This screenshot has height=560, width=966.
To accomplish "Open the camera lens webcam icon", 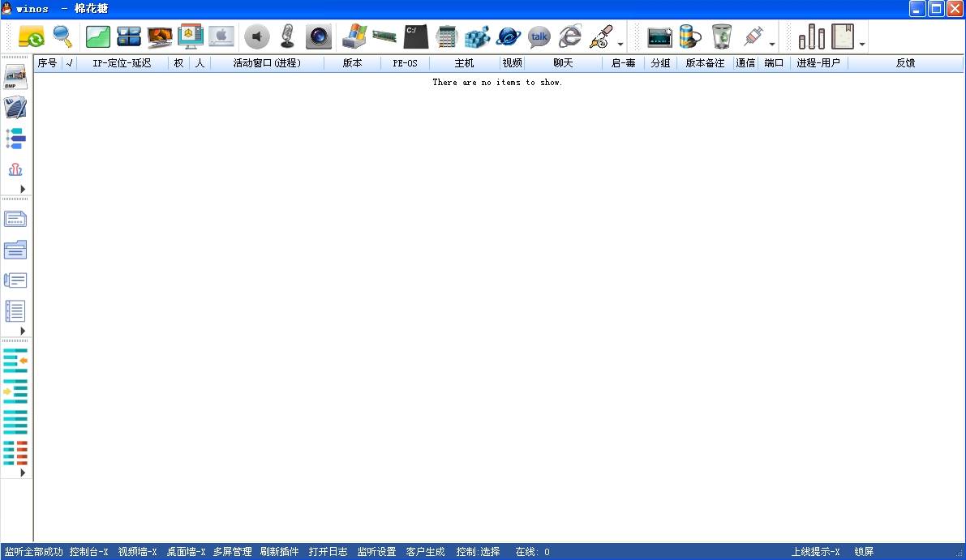I will point(319,37).
